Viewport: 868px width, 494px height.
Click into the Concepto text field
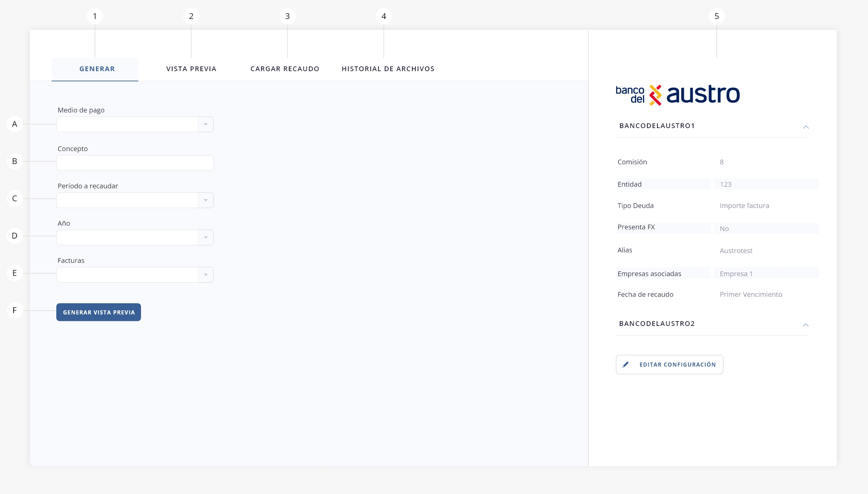click(x=135, y=163)
